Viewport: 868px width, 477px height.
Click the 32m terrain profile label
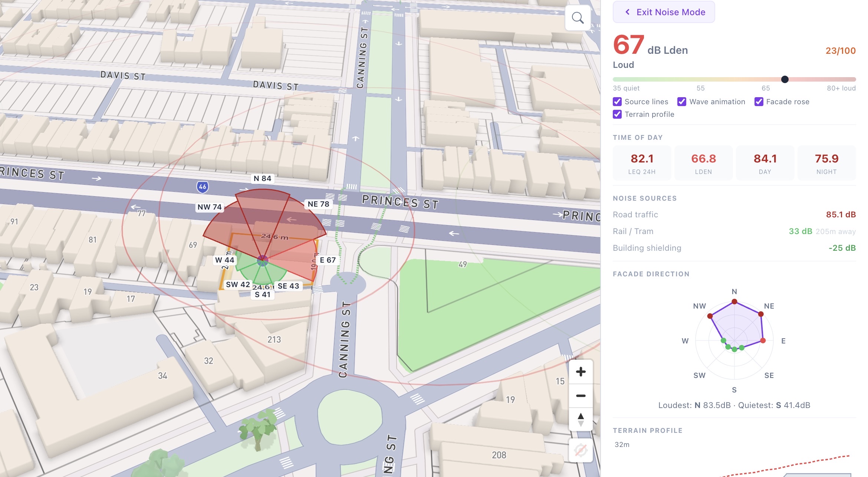[622, 445]
